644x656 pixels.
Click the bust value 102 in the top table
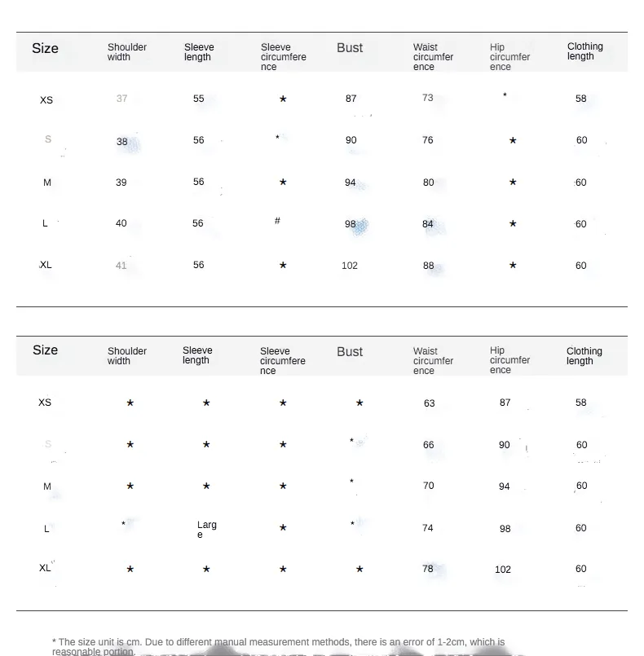point(350,266)
